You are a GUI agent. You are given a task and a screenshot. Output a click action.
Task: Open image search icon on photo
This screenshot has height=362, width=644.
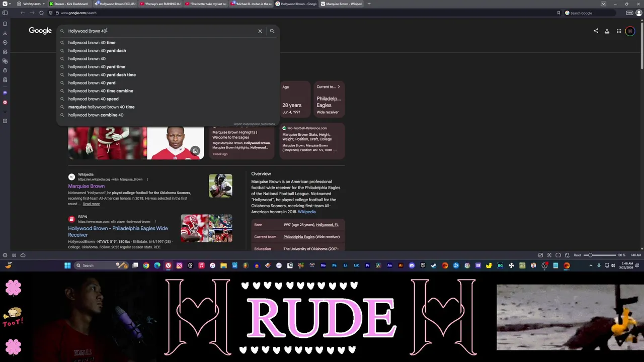pos(195,151)
